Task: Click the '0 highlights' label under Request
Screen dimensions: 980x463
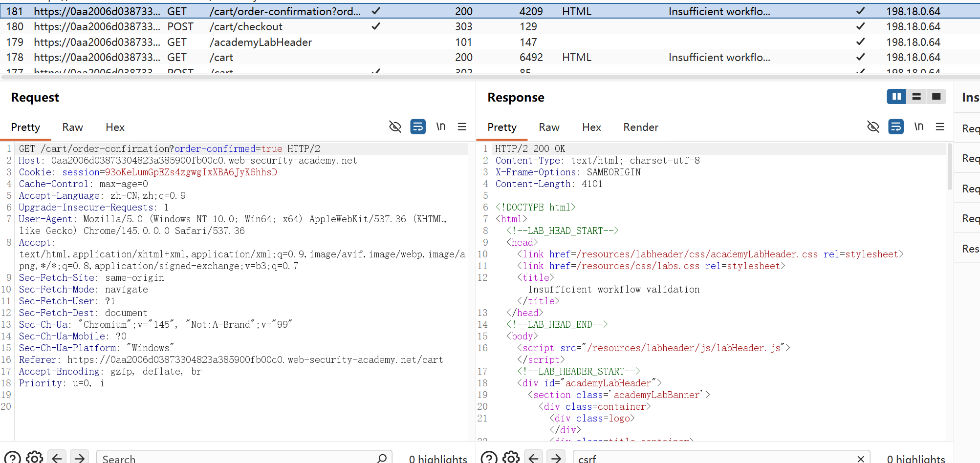Action: coord(438,459)
